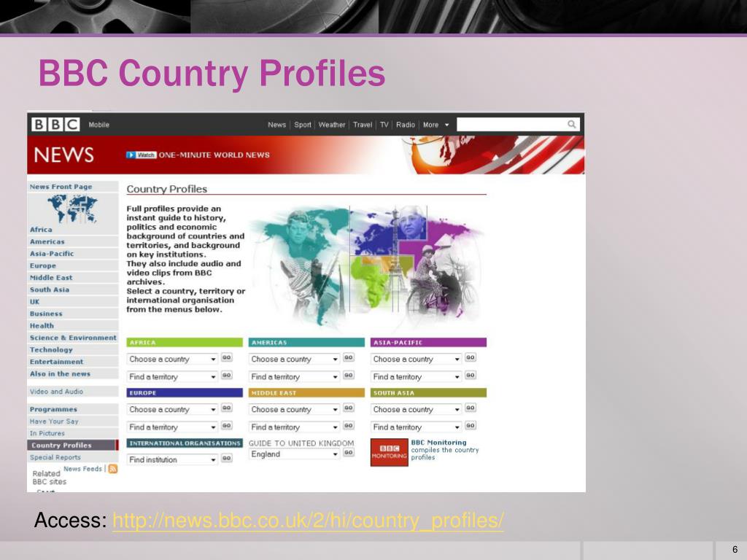Open Weather in top navigation
The image size is (747, 560).
pyautogui.click(x=332, y=125)
